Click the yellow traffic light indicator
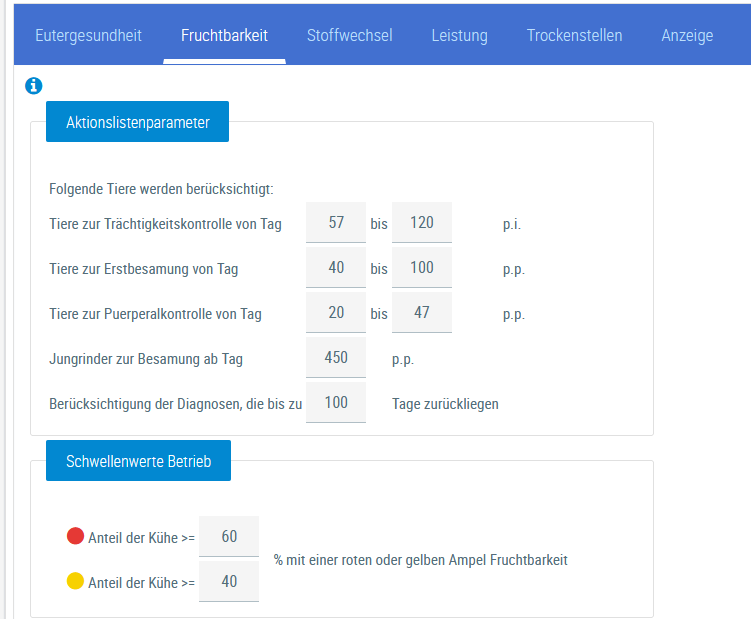Viewport: 751px width, 619px height. pyautogui.click(x=75, y=581)
